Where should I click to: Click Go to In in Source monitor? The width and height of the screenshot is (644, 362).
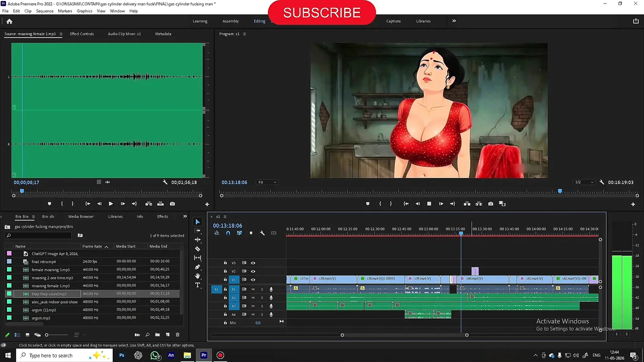pos(88,204)
